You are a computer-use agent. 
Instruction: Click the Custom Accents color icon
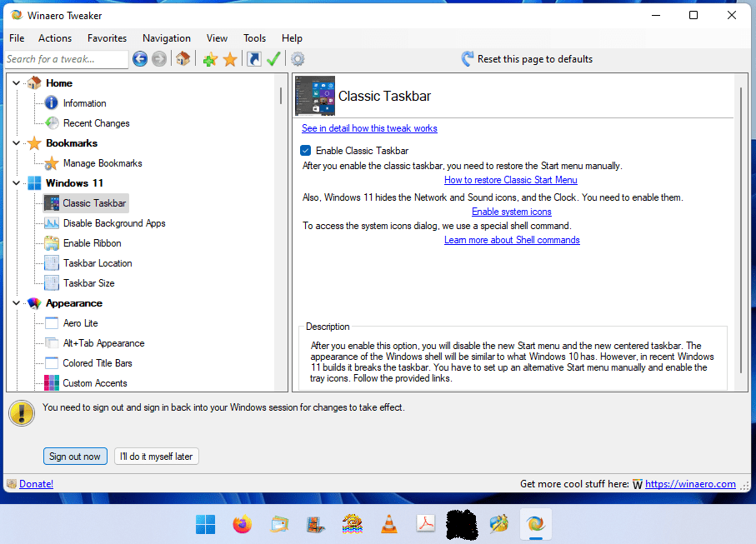click(52, 383)
